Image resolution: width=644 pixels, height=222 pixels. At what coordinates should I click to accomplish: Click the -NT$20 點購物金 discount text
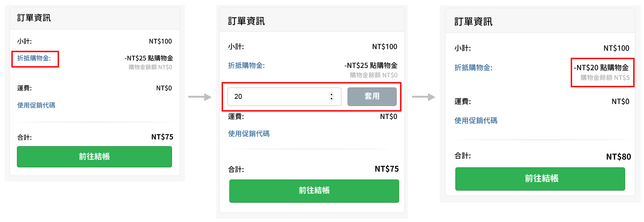[x=601, y=68]
